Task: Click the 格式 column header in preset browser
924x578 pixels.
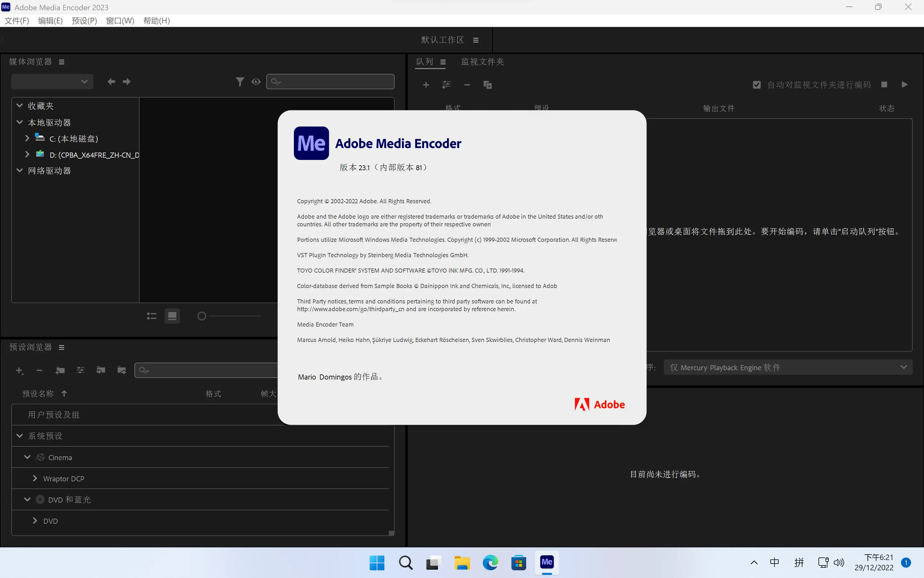Action: [x=213, y=394]
